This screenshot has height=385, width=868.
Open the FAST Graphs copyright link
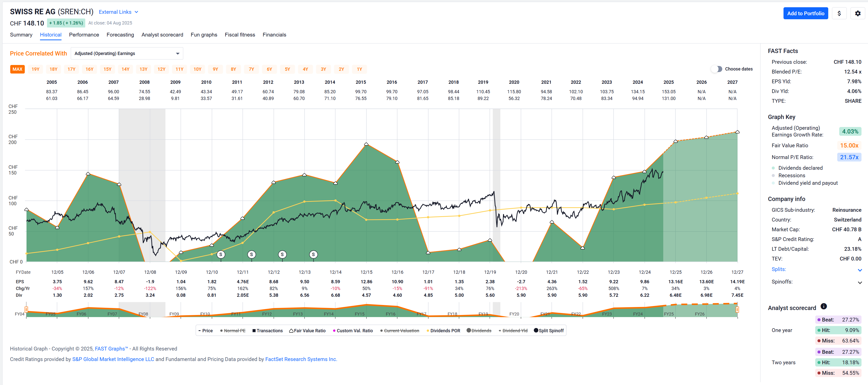[x=111, y=348]
